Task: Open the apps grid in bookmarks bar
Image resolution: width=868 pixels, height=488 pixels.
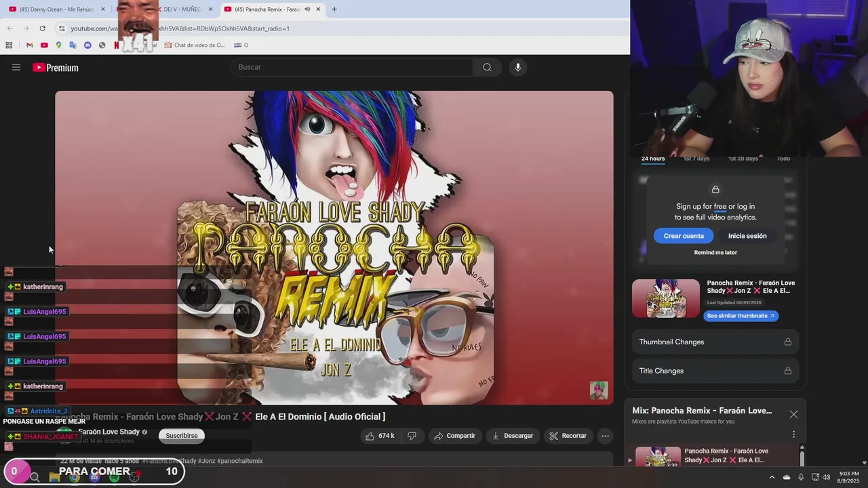Action: tap(9, 45)
